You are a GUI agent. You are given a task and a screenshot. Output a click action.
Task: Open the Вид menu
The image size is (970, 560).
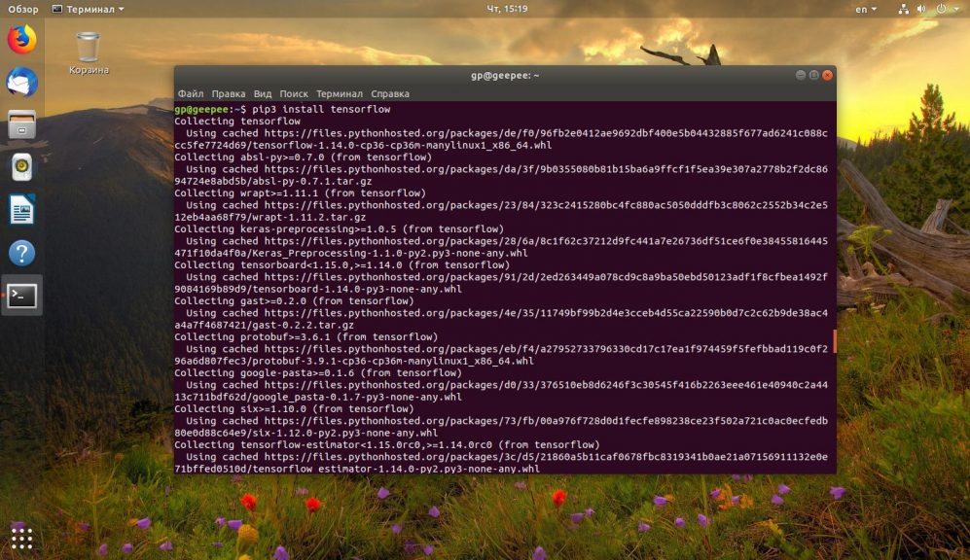pos(263,94)
